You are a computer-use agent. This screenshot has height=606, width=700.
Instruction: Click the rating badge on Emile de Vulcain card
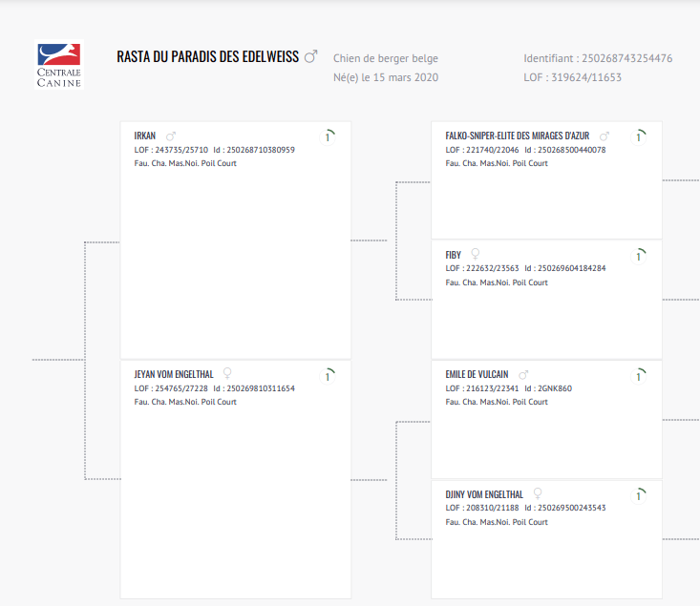coord(639,375)
